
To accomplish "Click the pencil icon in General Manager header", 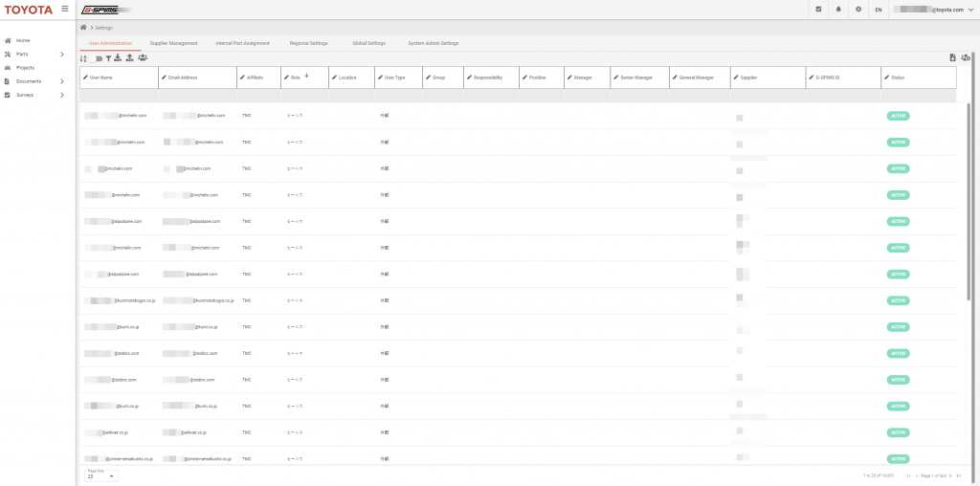I will pyautogui.click(x=675, y=77).
